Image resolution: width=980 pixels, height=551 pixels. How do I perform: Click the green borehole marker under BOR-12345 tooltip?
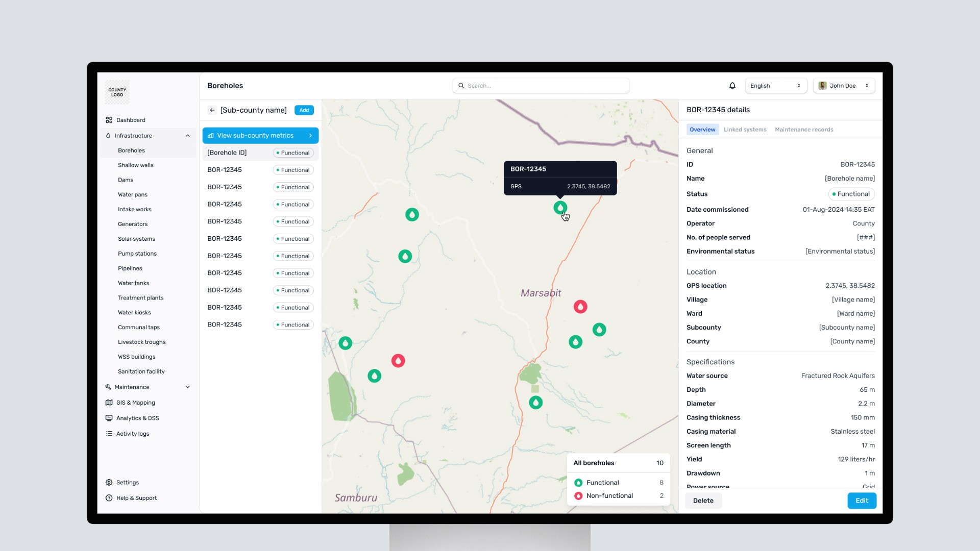(560, 208)
